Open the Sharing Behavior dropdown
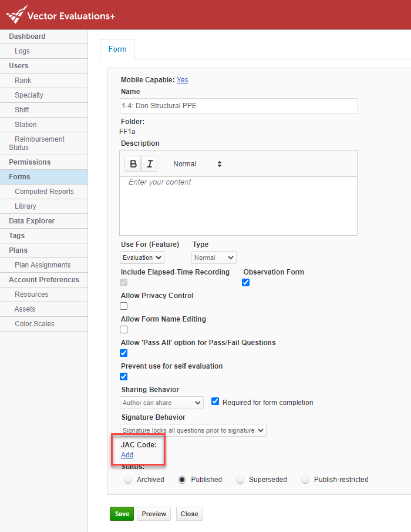 (x=161, y=402)
